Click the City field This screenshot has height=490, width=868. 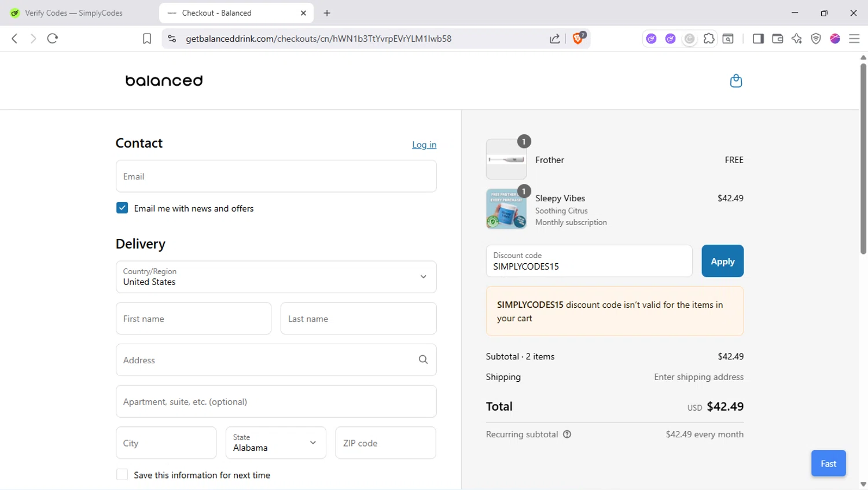point(166,443)
